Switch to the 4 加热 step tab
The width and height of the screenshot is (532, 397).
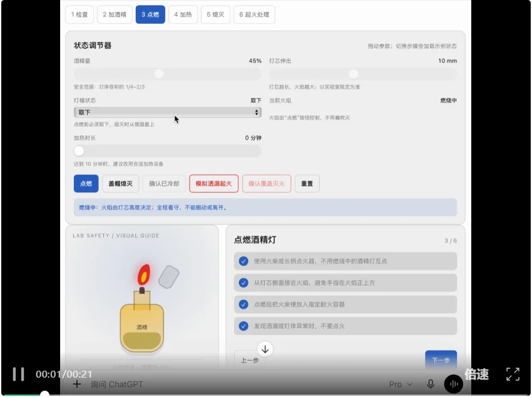[183, 14]
